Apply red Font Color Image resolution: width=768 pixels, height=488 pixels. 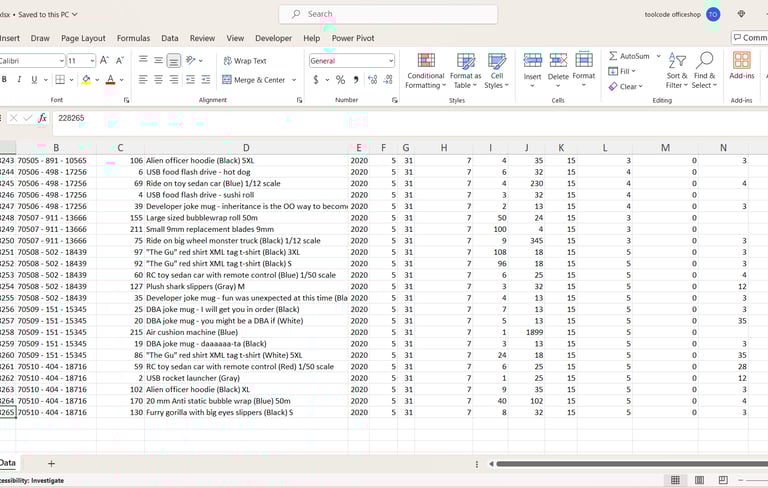tap(110, 79)
